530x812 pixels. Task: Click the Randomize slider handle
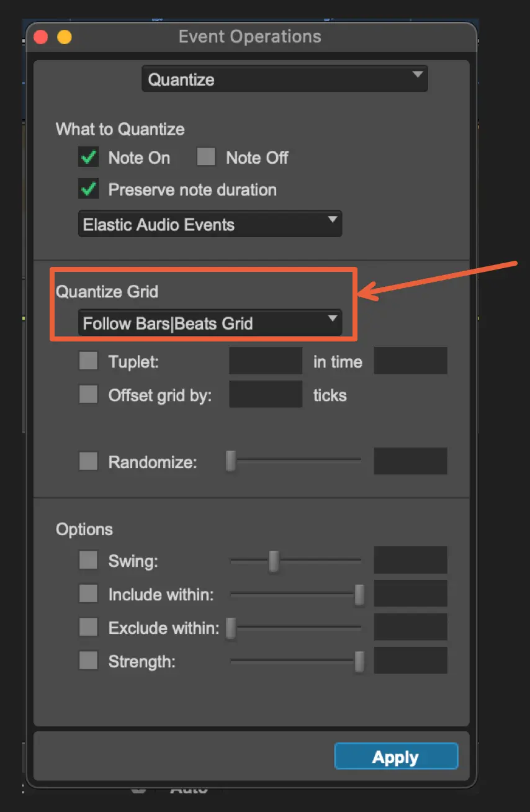231,462
